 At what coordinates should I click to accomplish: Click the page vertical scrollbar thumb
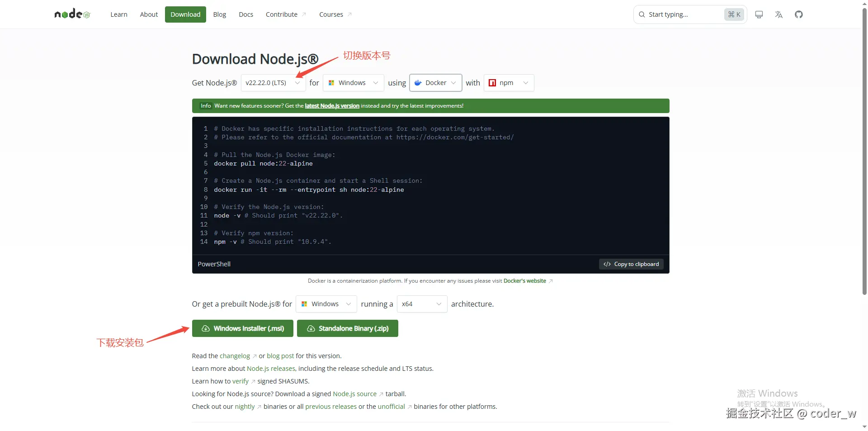pos(864,152)
